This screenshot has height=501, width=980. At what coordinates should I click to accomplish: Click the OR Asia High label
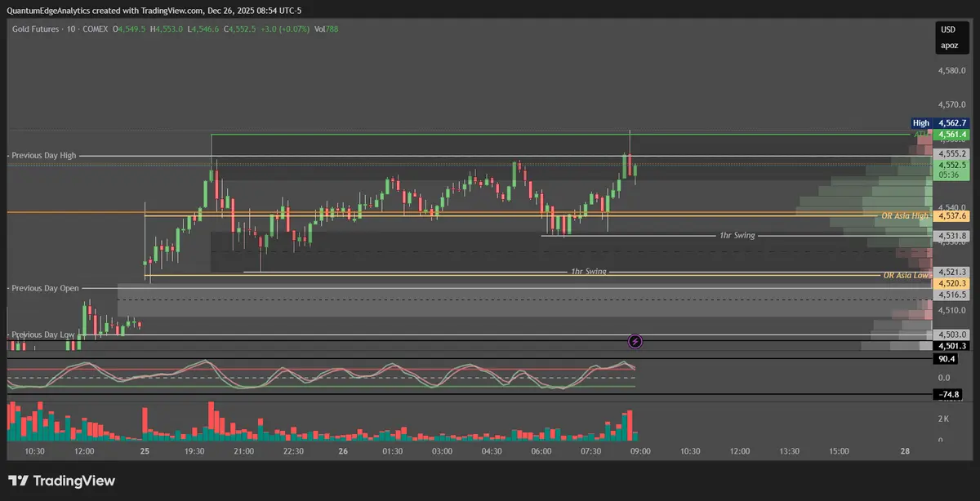pos(905,215)
